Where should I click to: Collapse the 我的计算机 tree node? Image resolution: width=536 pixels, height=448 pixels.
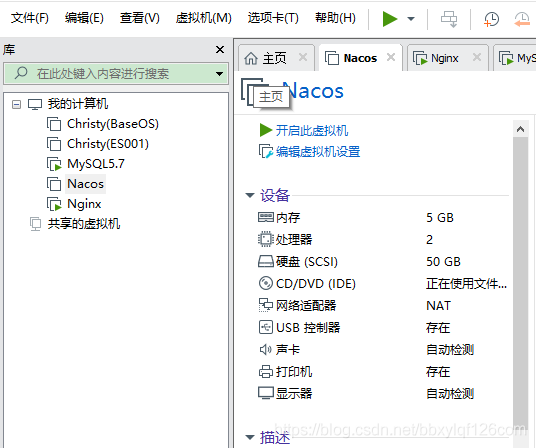pos(16,104)
